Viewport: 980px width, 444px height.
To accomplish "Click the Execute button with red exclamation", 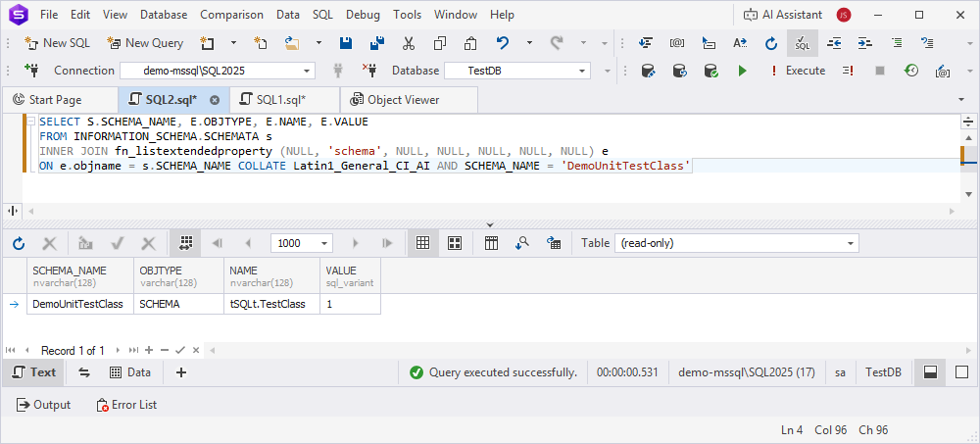I will point(799,71).
